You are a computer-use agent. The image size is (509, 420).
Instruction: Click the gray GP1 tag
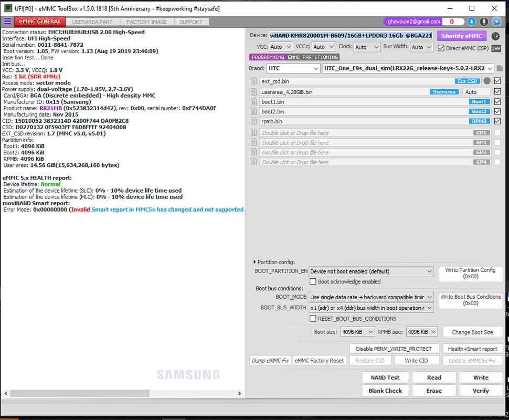[x=481, y=133]
